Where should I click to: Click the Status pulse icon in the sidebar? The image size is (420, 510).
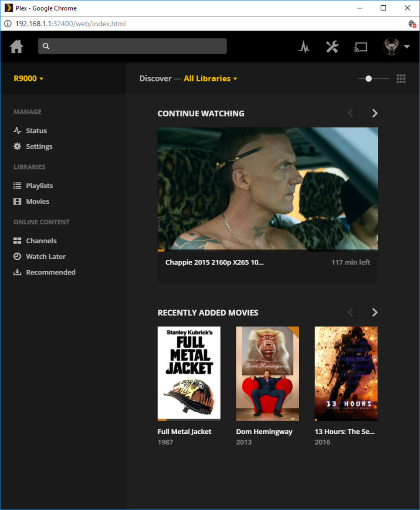pos(17,131)
